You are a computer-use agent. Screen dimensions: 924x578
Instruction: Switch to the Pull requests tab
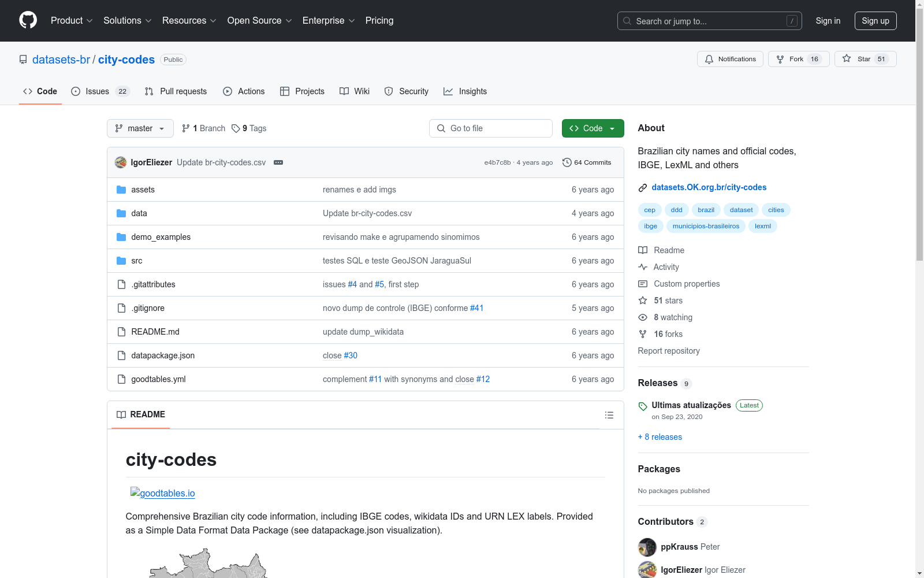(176, 91)
